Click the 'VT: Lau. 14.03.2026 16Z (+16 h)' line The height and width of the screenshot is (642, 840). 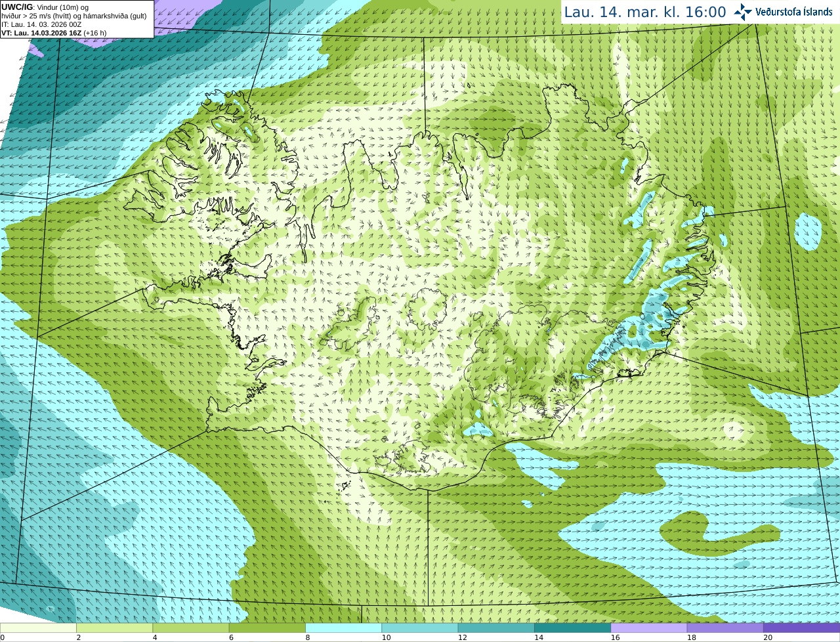tap(54, 33)
